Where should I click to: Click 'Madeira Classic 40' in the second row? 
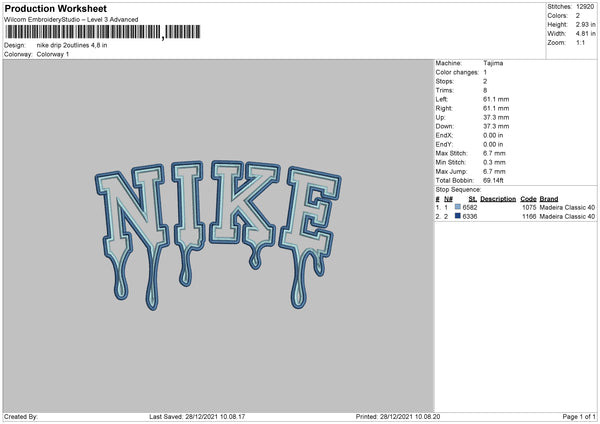pyautogui.click(x=567, y=217)
